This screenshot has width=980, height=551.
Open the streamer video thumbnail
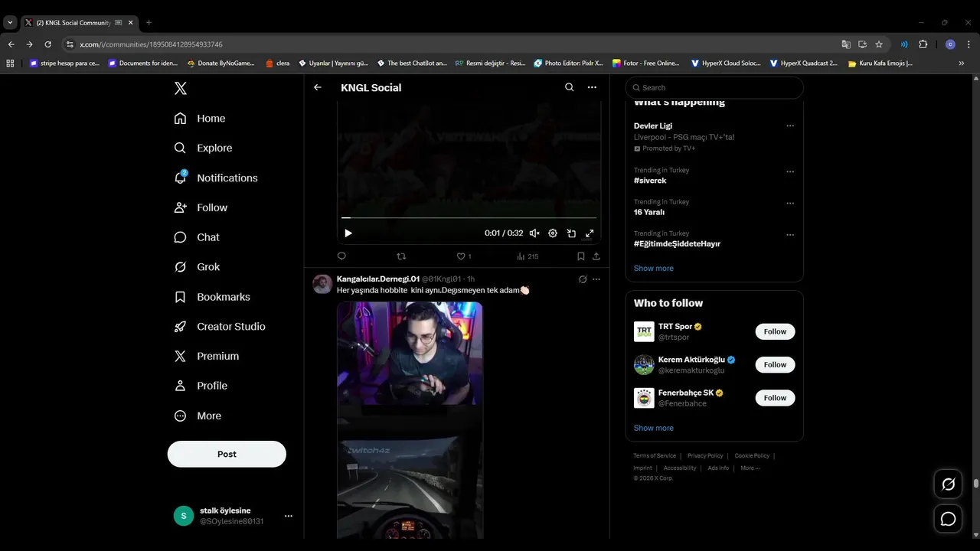click(410, 420)
